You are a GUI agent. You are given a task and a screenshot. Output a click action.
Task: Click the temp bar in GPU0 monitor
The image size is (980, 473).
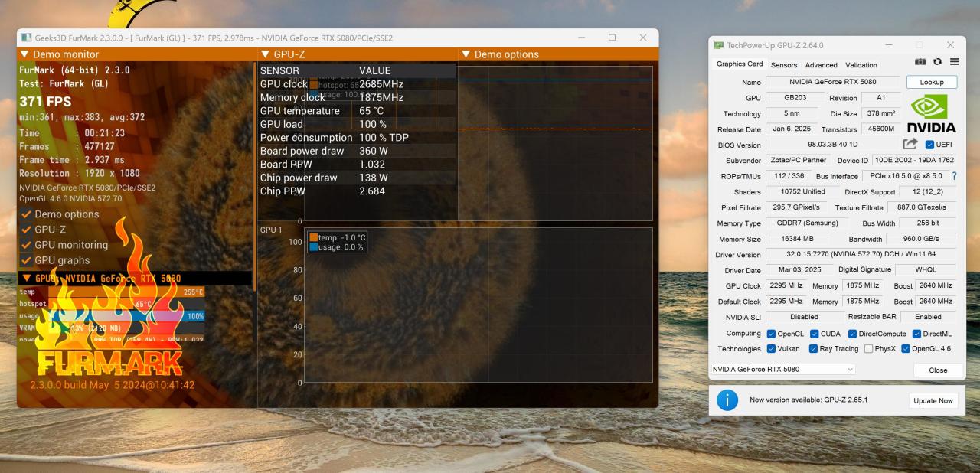126,292
